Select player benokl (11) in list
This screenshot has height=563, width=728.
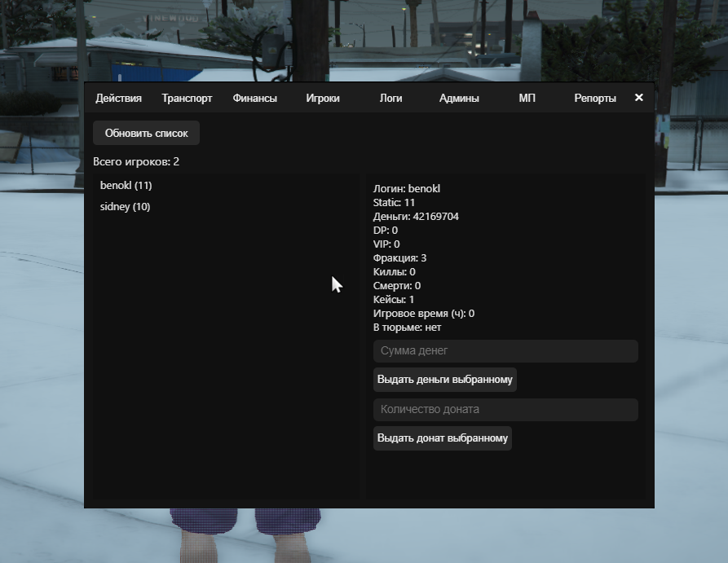(126, 186)
